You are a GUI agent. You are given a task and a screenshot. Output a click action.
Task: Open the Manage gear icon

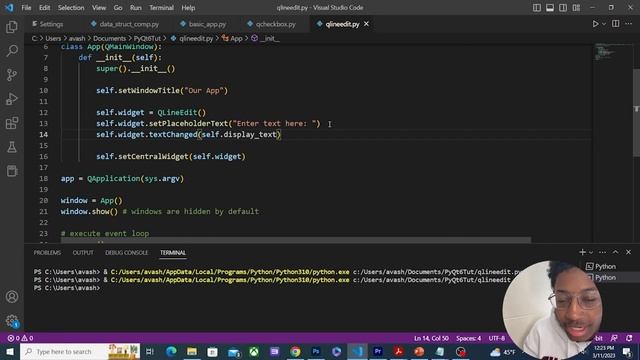[x=12, y=321]
